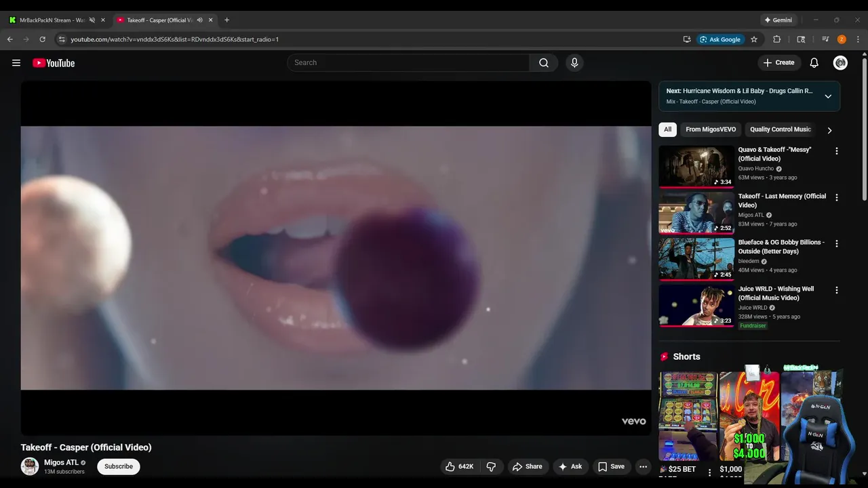The height and width of the screenshot is (488, 868).
Task: Open Quavo & Takeoff Messy video thumbnail
Action: click(x=696, y=167)
